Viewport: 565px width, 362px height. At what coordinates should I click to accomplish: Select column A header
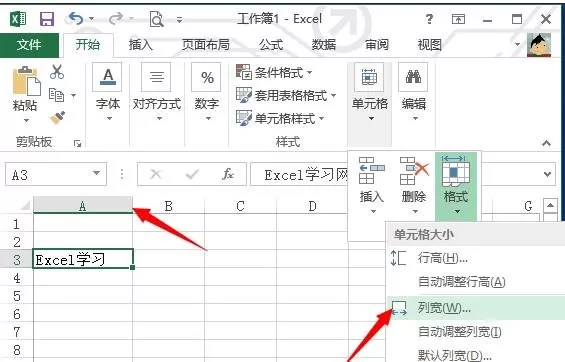83,206
